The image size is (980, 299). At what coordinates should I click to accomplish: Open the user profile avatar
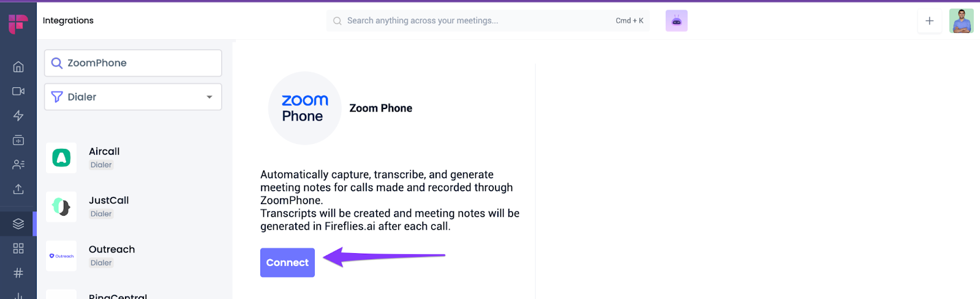pos(961,21)
